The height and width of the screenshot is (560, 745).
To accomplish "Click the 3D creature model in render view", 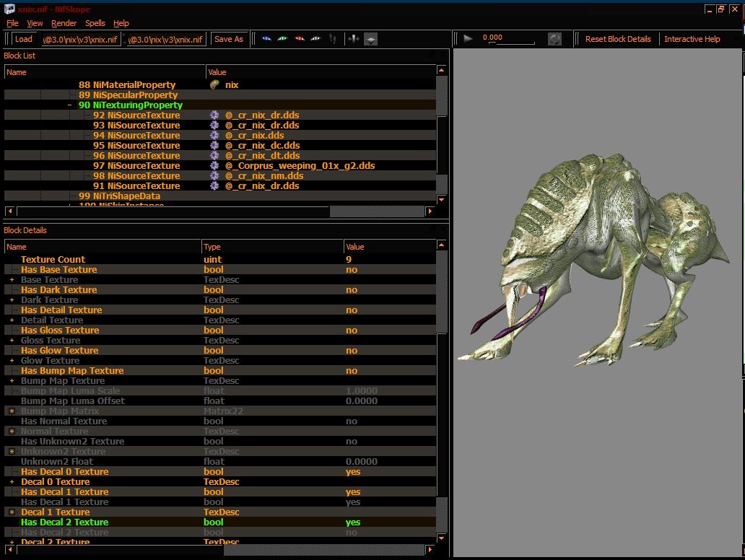I will click(593, 259).
